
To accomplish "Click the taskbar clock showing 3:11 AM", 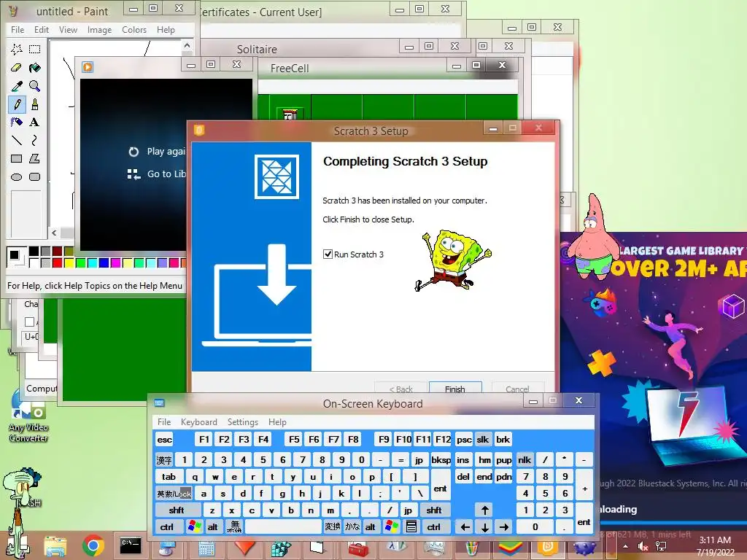I will 715,546.
